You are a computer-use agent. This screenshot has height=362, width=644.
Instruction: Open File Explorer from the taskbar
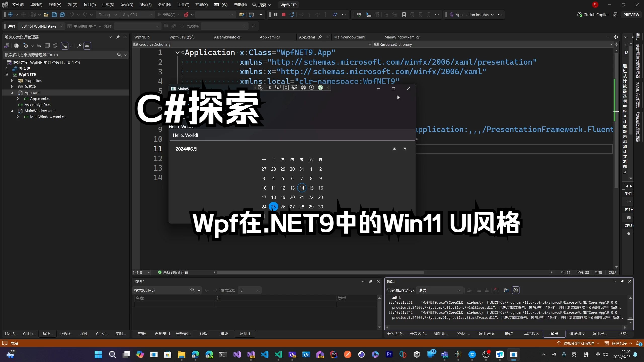181,354
